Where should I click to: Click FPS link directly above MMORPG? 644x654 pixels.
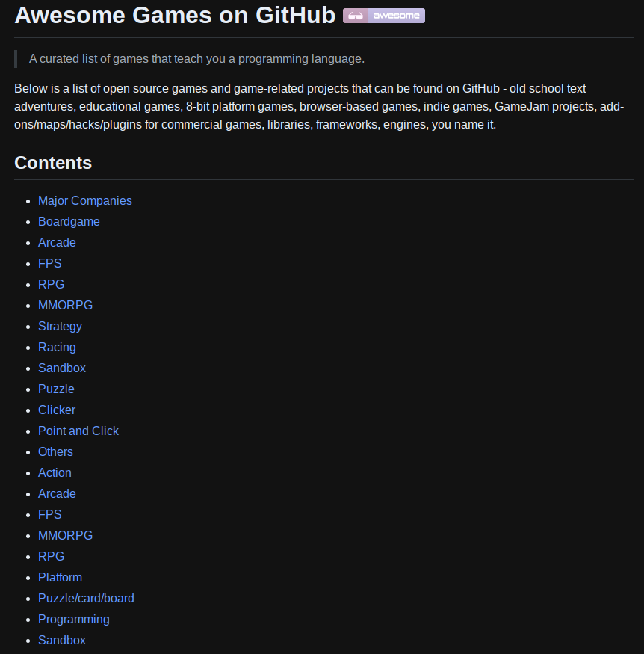point(50,514)
